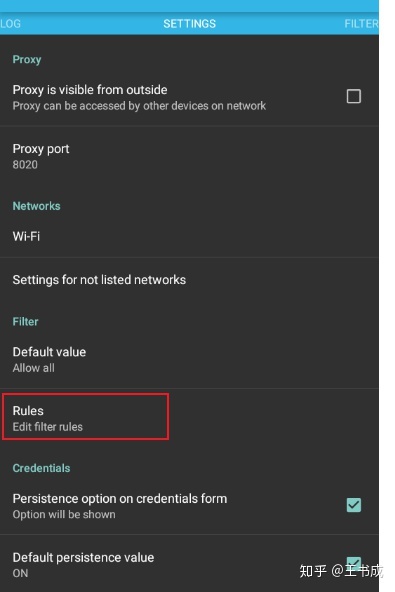Viewport: 395px width, 592px height.
Task: Click the Proxy section header
Action: pyautogui.click(x=27, y=59)
